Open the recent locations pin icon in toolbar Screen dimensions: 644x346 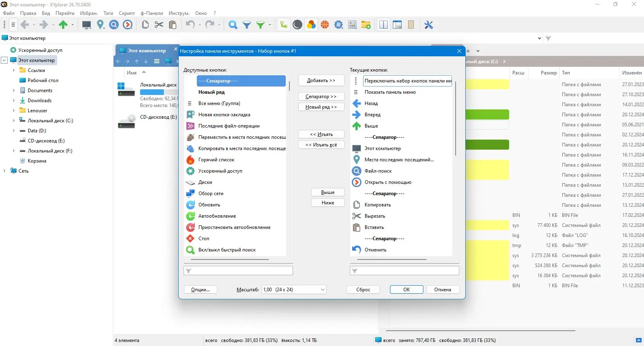point(101,25)
